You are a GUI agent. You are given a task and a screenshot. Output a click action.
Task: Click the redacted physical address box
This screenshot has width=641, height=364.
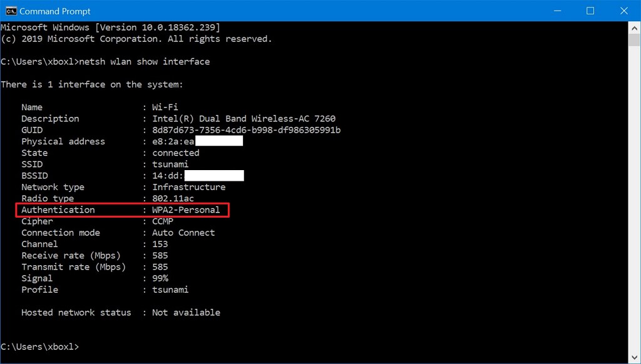[x=220, y=141]
